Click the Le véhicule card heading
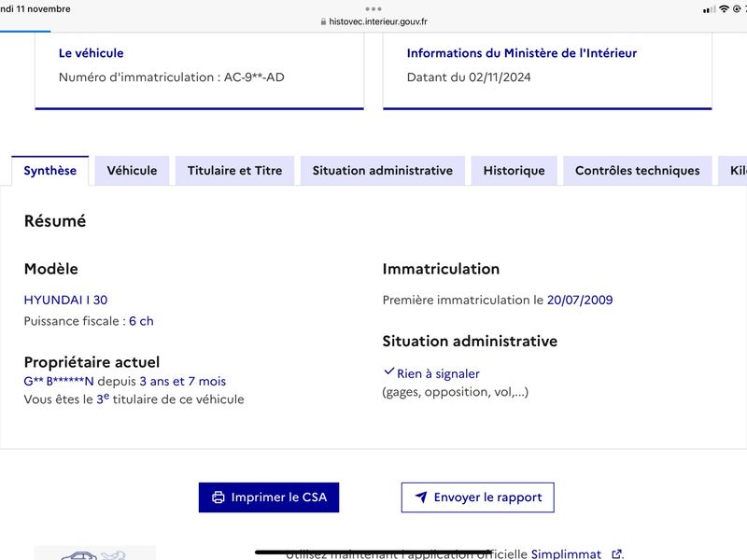The image size is (747, 560). point(91,53)
